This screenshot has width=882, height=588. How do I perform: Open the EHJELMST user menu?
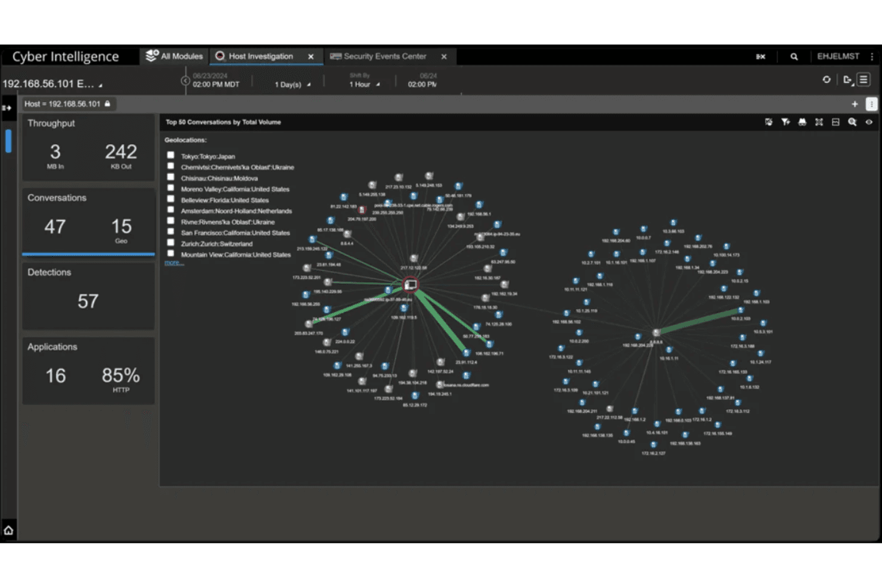(838, 56)
